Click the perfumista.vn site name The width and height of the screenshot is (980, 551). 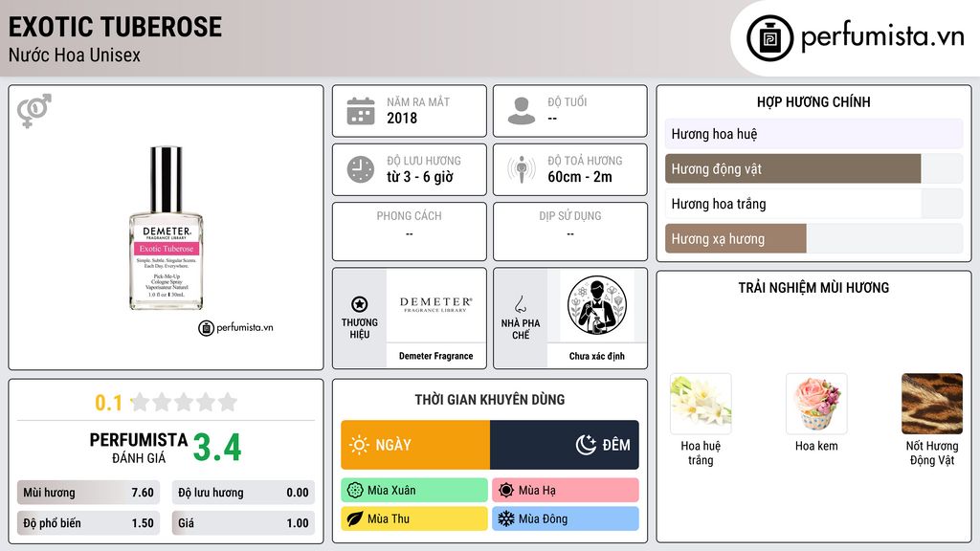click(x=882, y=37)
